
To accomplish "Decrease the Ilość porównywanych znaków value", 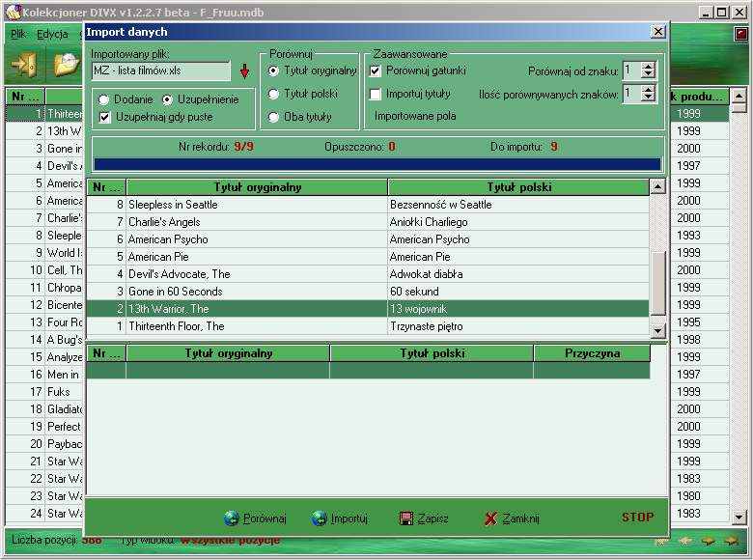I will (x=648, y=98).
